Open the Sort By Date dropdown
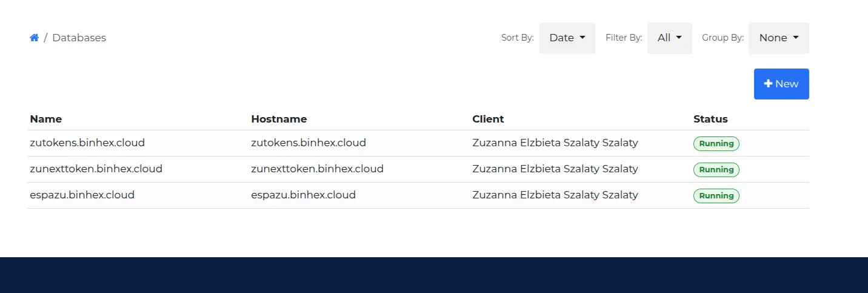The height and width of the screenshot is (293, 868). 567,38
